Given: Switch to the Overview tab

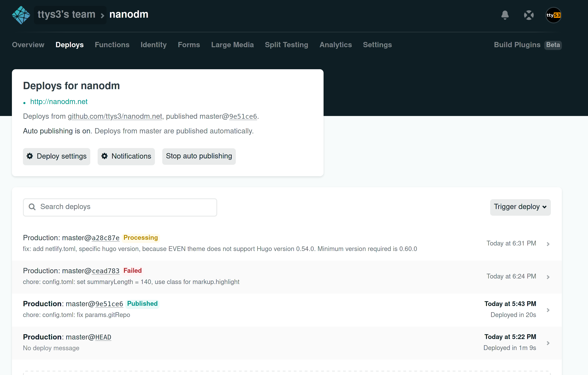Looking at the screenshot, I should 28,45.
